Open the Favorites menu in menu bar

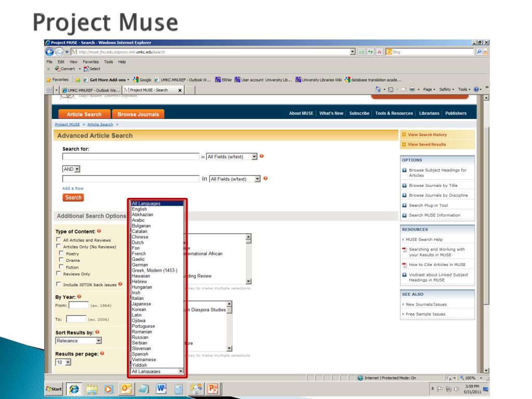90,62
